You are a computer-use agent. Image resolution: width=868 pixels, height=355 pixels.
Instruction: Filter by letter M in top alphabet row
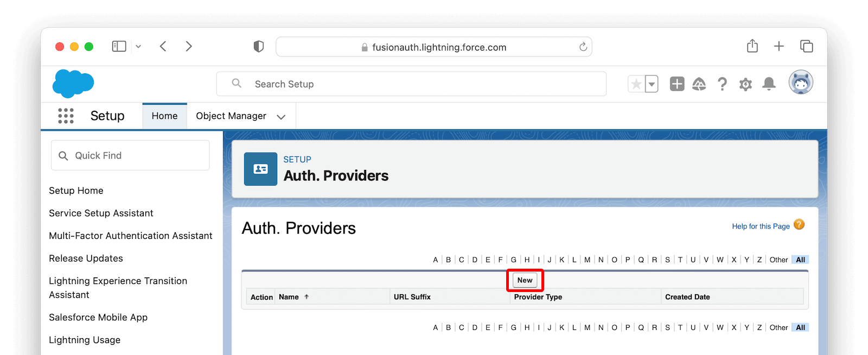click(x=588, y=259)
